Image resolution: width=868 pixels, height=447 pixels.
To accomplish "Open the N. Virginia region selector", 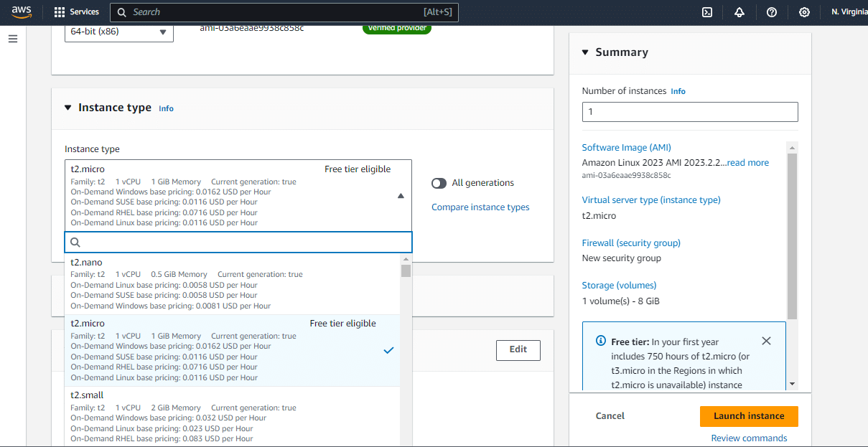I will pos(849,12).
